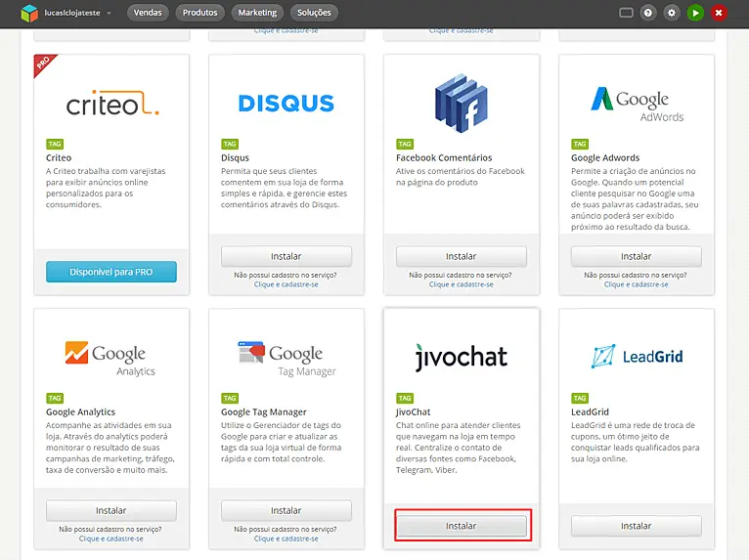
Task: Click the Google Adwords 'Clique e cadastre-se' link
Action: tap(636, 284)
